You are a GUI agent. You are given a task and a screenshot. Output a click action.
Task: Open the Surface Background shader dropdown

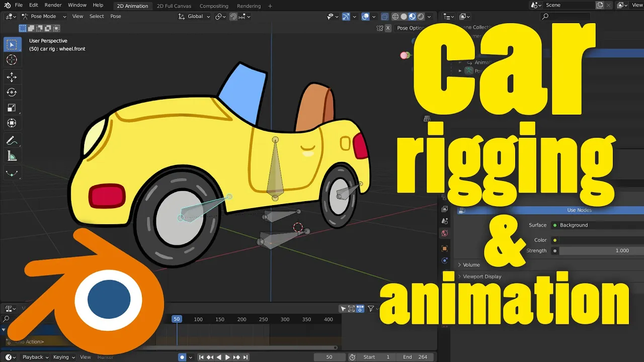598,225
